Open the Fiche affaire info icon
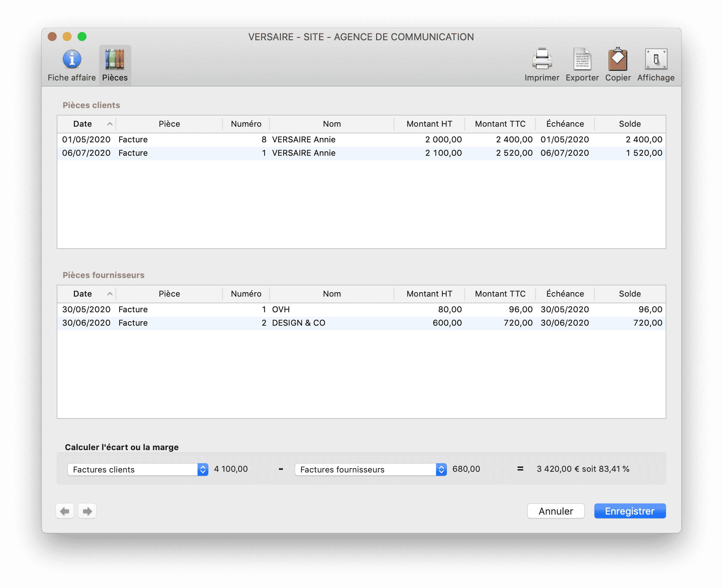 tap(72, 60)
